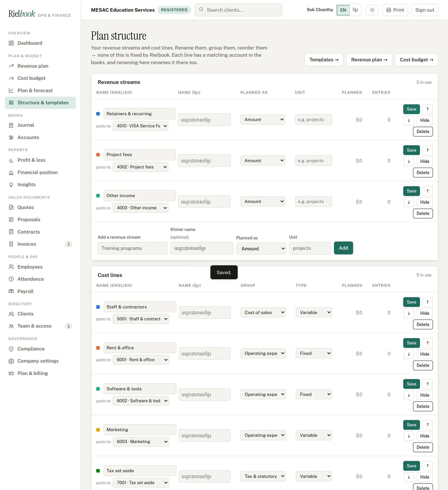Click the Print button
Screen dimensions: 448x490
(395, 10)
